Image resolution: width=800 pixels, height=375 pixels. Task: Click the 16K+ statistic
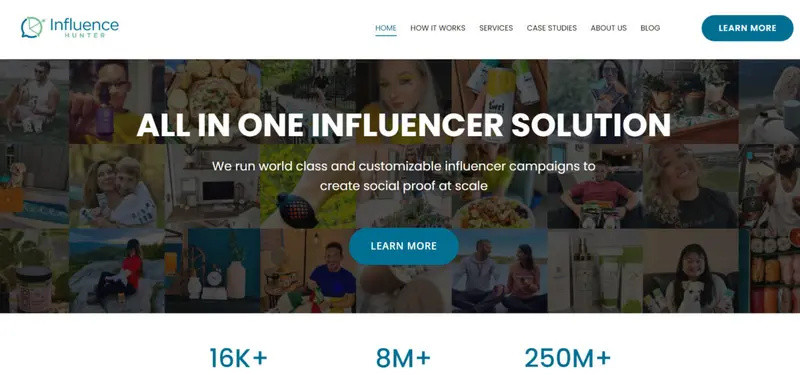pyautogui.click(x=238, y=358)
